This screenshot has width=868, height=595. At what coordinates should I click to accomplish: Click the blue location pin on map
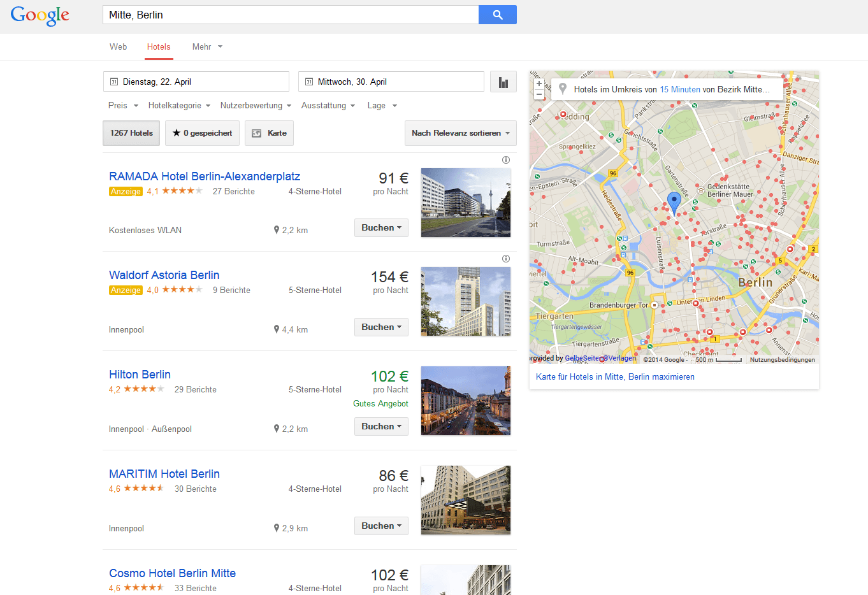click(x=674, y=203)
